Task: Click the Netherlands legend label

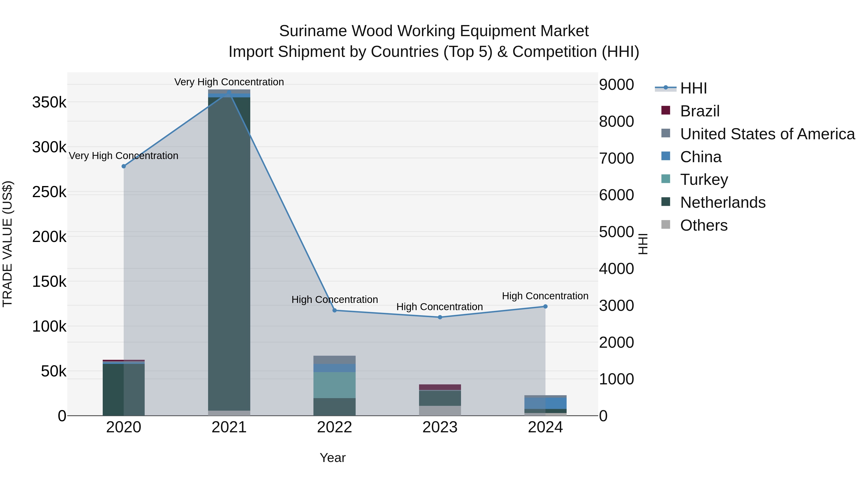Action: click(723, 202)
